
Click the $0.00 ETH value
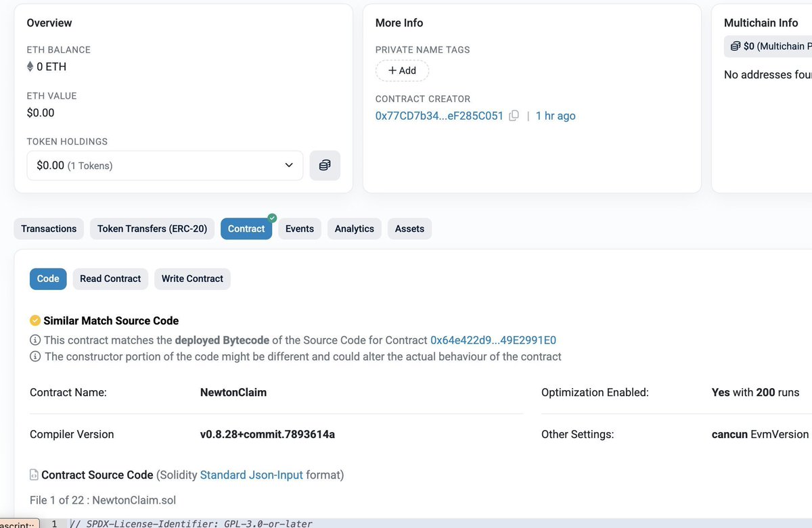41,113
